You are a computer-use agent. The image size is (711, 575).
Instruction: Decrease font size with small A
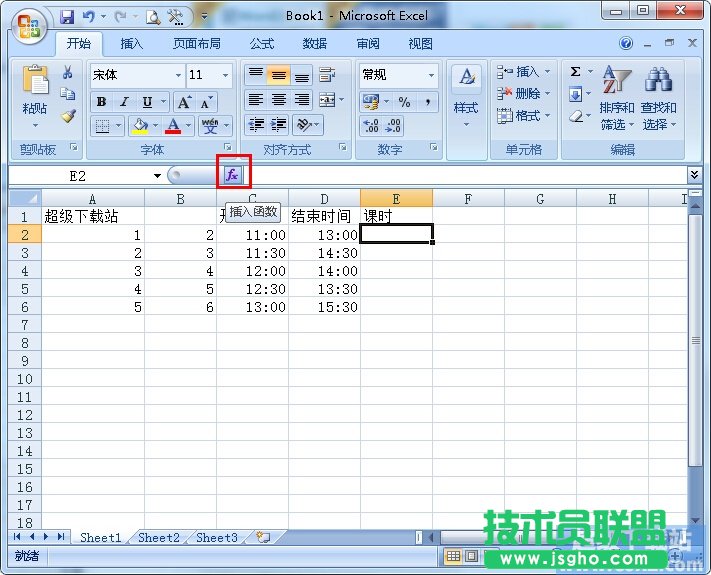[206, 102]
